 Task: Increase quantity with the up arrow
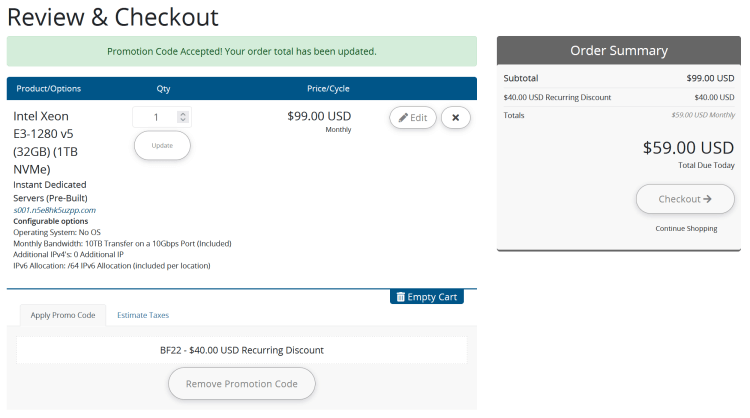pyautogui.click(x=182, y=114)
